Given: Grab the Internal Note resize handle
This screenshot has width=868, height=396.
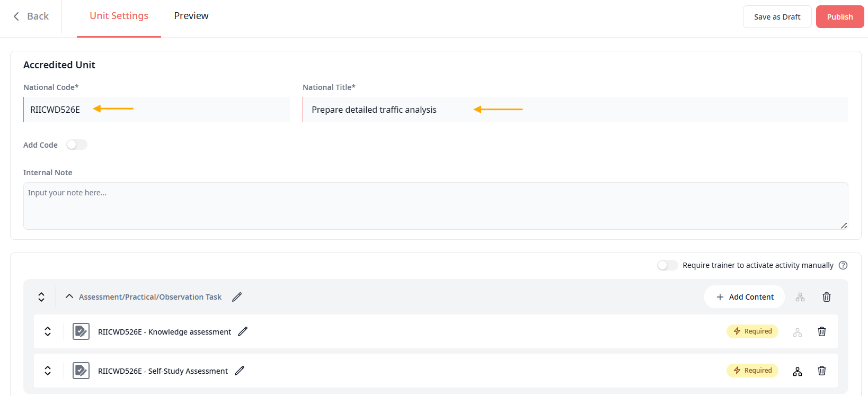Looking at the screenshot, I should point(844,226).
